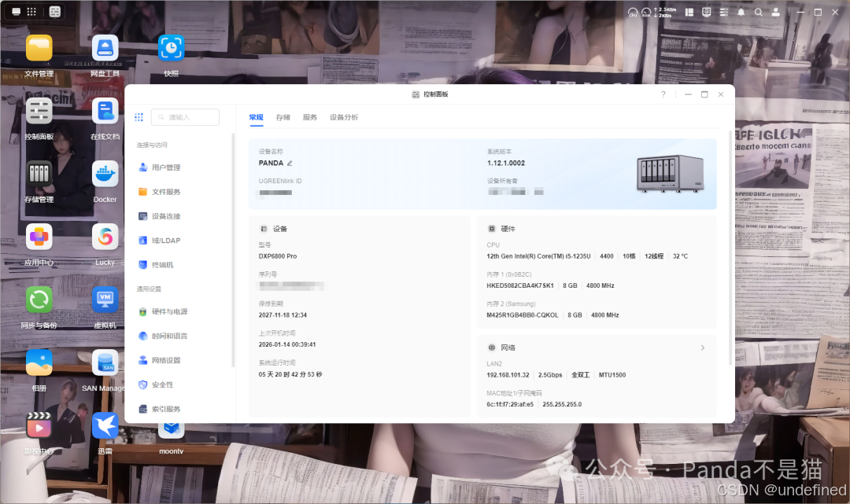Viewport: 850px width, 504px height.
Task: Open the user account menu icon
Action: click(x=776, y=12)
